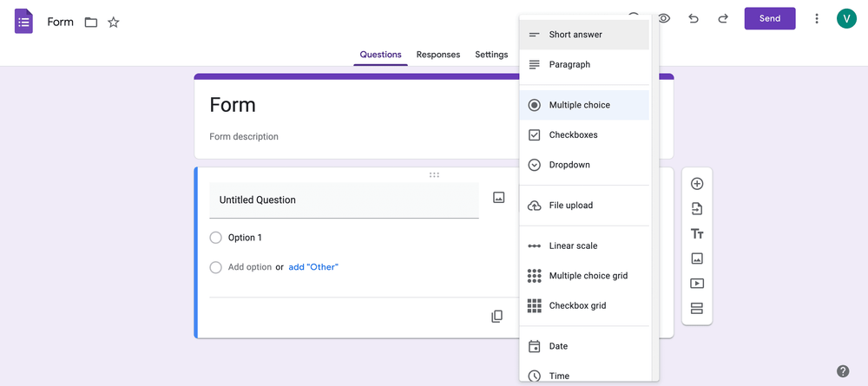Image resolution: width=868 pixels, height=386 pixels.
Task: Add title and description via Tt icon
Action: pyautogui.click(x=697, y=234)
